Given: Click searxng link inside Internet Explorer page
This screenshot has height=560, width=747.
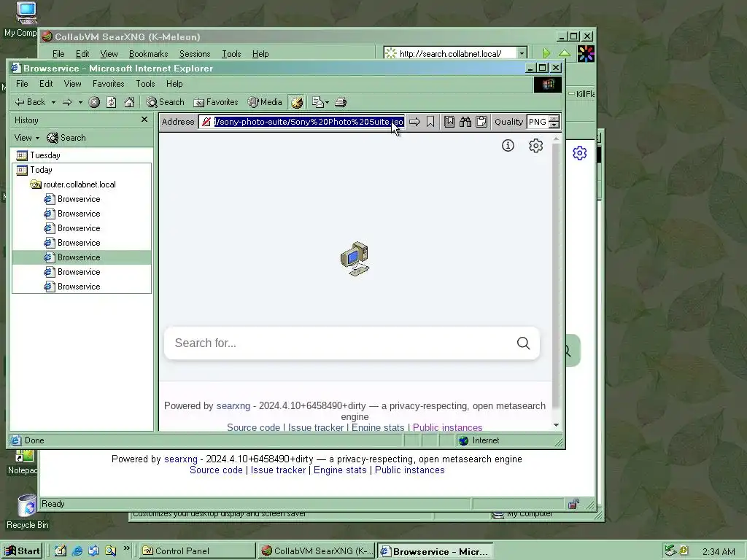Looking at the screenshot, I should [233, 405].
